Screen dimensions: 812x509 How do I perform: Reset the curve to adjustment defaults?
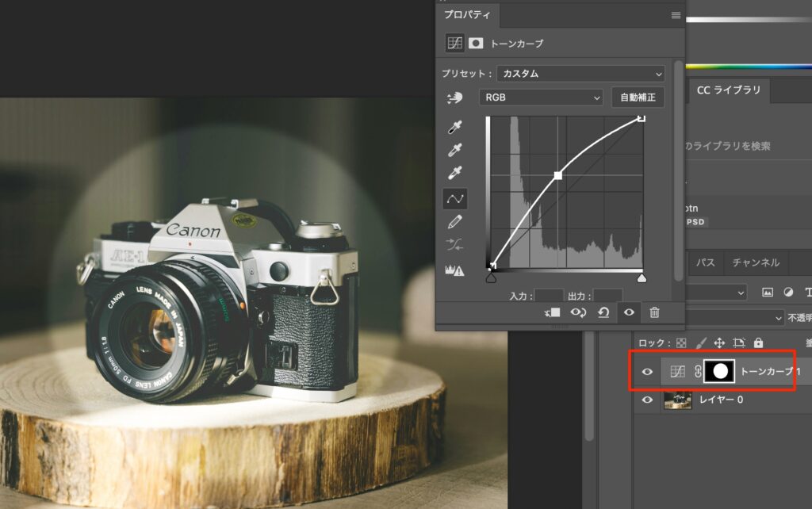click(x=603, y=312)
